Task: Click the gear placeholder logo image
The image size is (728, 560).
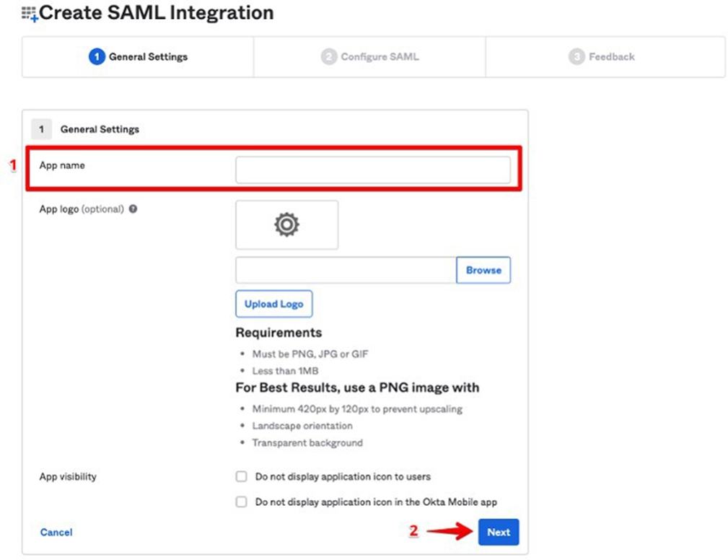Action: tap(286, 225)
